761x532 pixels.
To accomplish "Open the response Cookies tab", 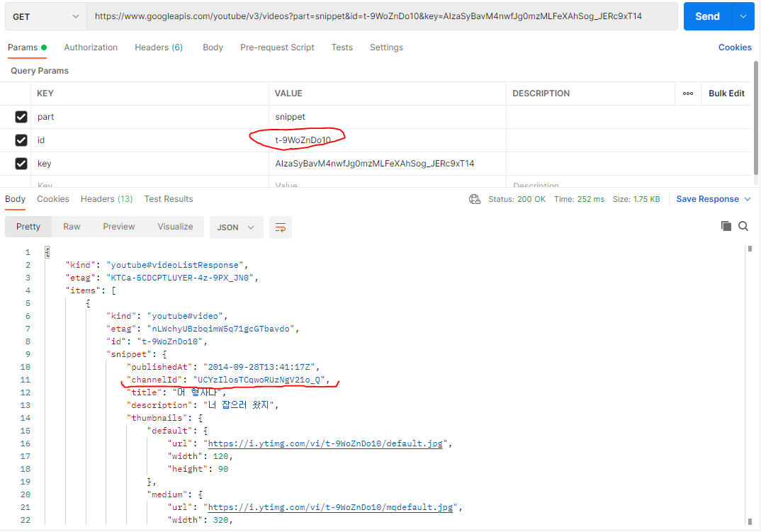I will (x=53, y=199).
